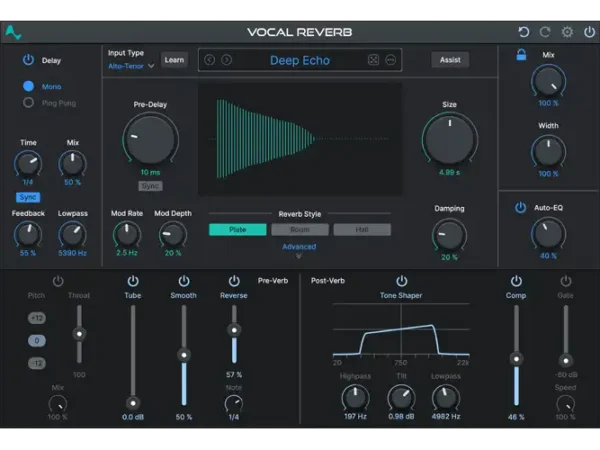The width and height of the screenshot is (600, 450).
Task: Click the Width knob
Action: 548,152
